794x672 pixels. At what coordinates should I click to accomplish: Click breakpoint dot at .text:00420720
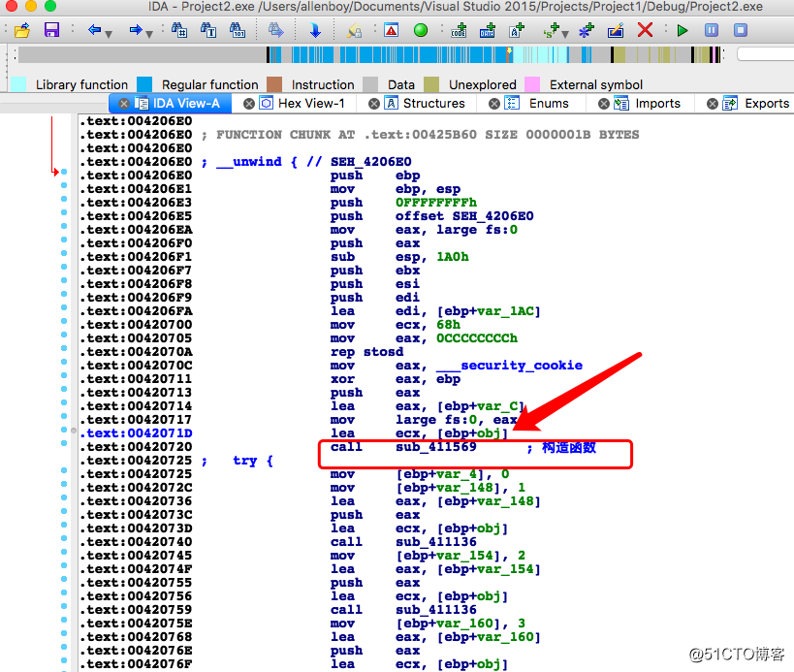click(x=64, y=443)
